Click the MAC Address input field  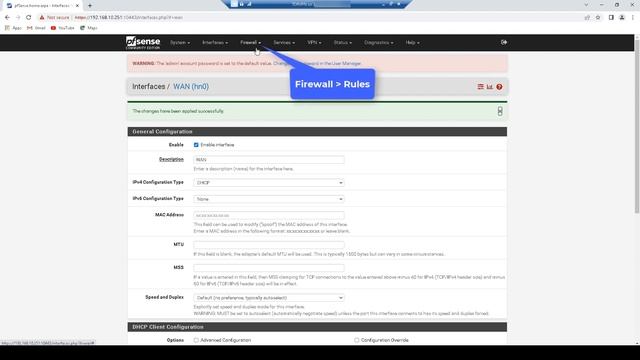(x=269, y=216)
